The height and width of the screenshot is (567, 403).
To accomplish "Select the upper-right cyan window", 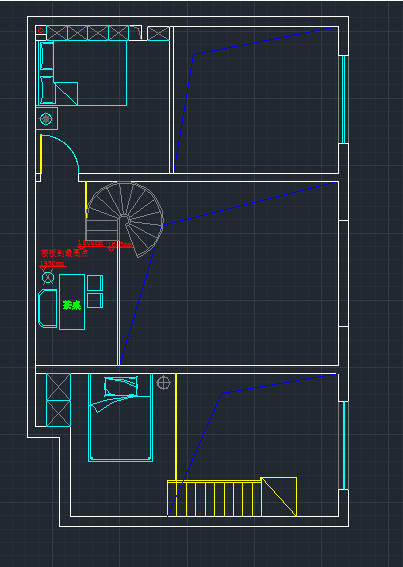I will coord(343,99).
